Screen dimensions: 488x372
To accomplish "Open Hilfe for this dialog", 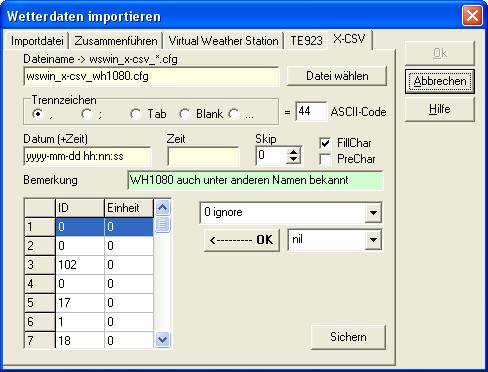I will (x=440, y=109).
